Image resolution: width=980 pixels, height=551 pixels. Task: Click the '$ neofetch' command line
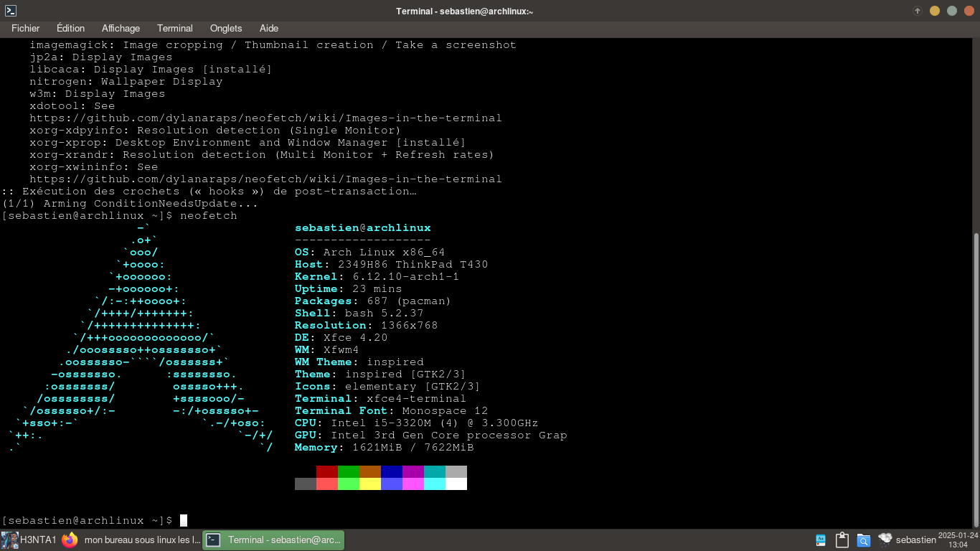click(x=119, y=215)
